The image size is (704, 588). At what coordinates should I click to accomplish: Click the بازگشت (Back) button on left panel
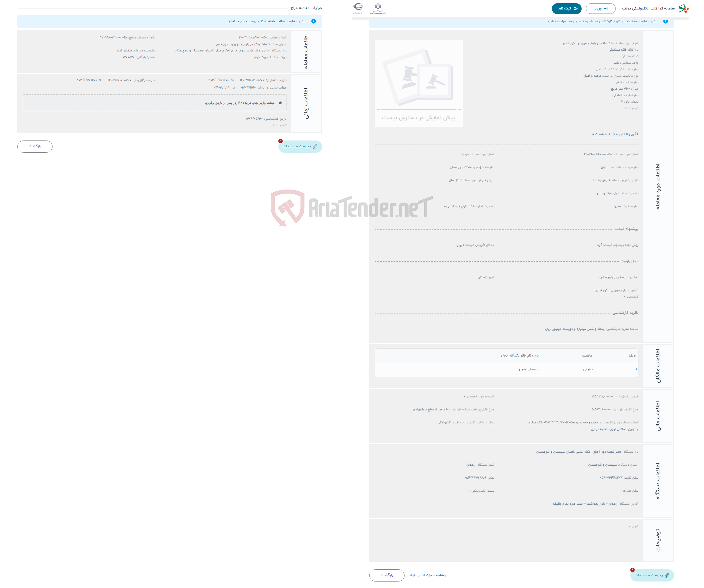(35, 146)
